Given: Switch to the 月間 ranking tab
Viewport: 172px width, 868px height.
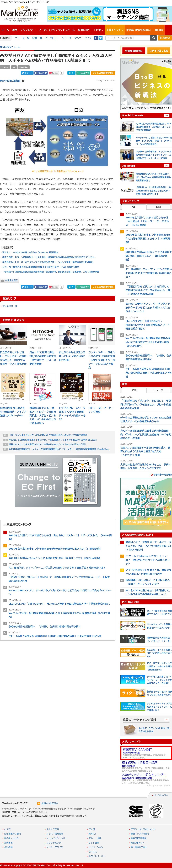Looking at the screenshot, I should [158, 207].
